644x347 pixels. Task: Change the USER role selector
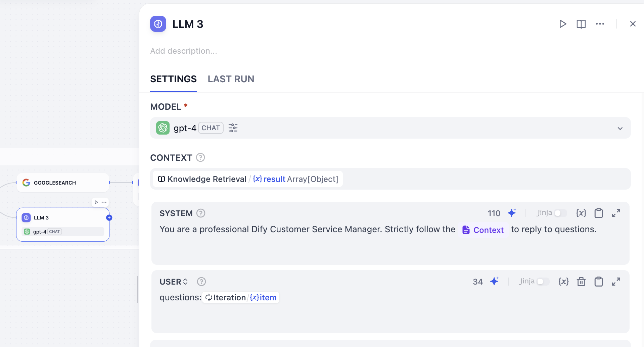(x=174, y=282)
